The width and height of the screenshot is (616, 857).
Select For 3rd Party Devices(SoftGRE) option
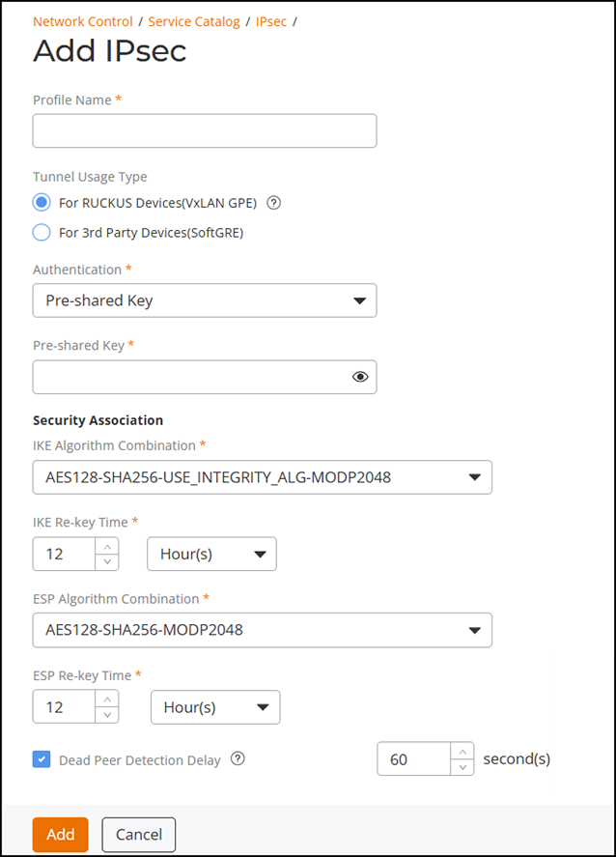(x=42, y=232)
